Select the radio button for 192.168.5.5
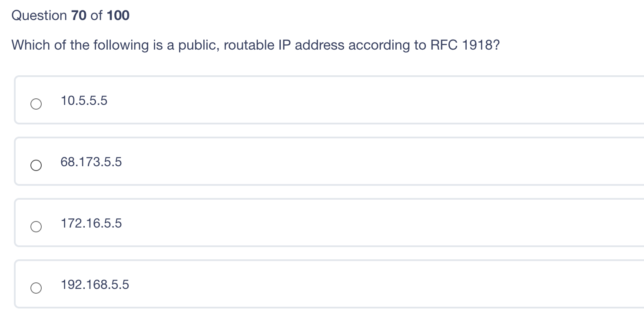The image size is (644, 315). point(37,288)
